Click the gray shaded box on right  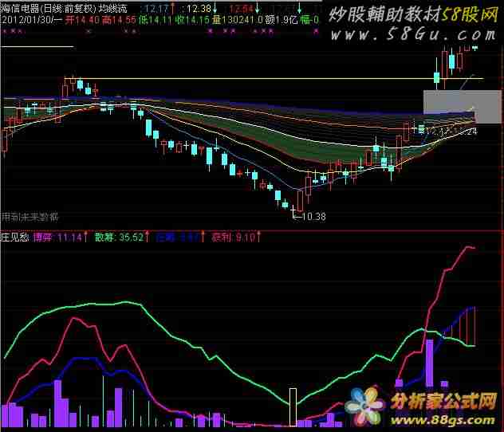pyautogui.click(x=463, y=106)
